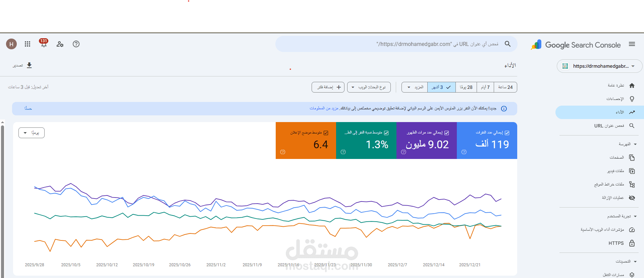Open ملفات فيديو in the sidebar
Image resolution: width=644 pixels, height=278 pixels.
click(615, 171)
